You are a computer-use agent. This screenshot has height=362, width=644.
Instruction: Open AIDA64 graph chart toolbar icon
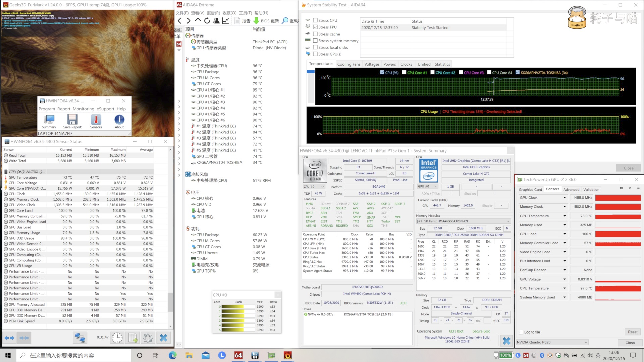click(x=226, y=21)
